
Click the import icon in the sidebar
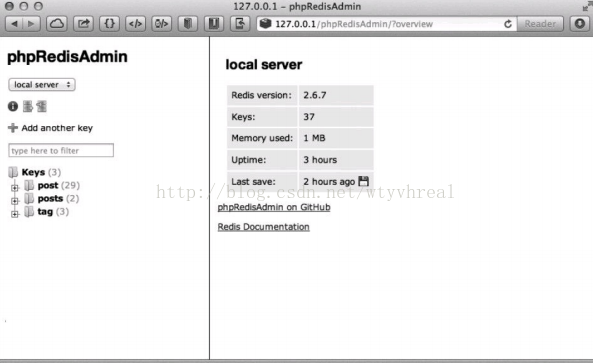42,106
